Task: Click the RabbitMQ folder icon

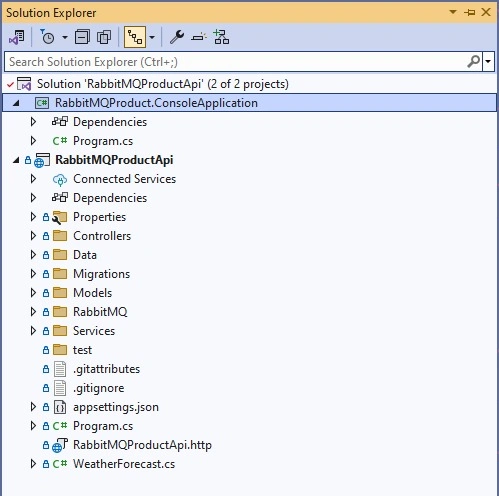Action: 60,312
